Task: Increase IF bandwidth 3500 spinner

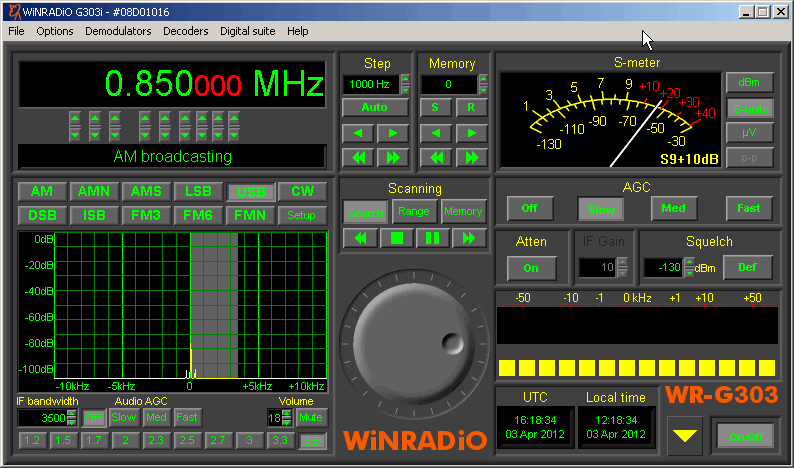Action: pos(71,414)
